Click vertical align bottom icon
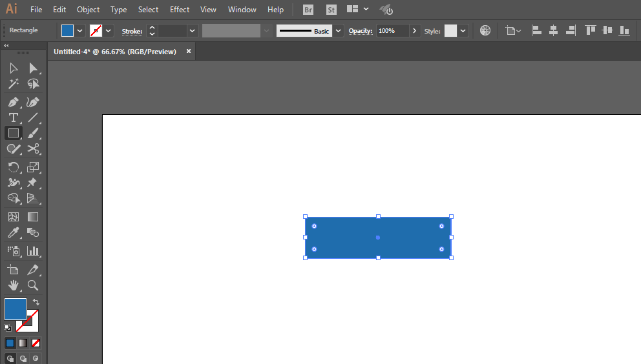Screen dimensions: 641x364 click(x=624, y=30)
